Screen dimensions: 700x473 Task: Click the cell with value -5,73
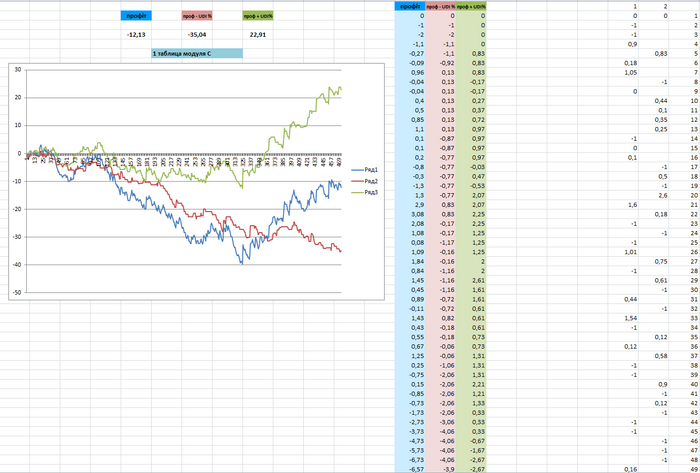click(410, 451)
